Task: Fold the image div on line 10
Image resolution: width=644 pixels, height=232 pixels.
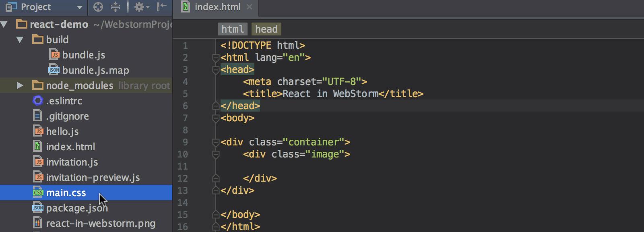Action: click(216, 154)
